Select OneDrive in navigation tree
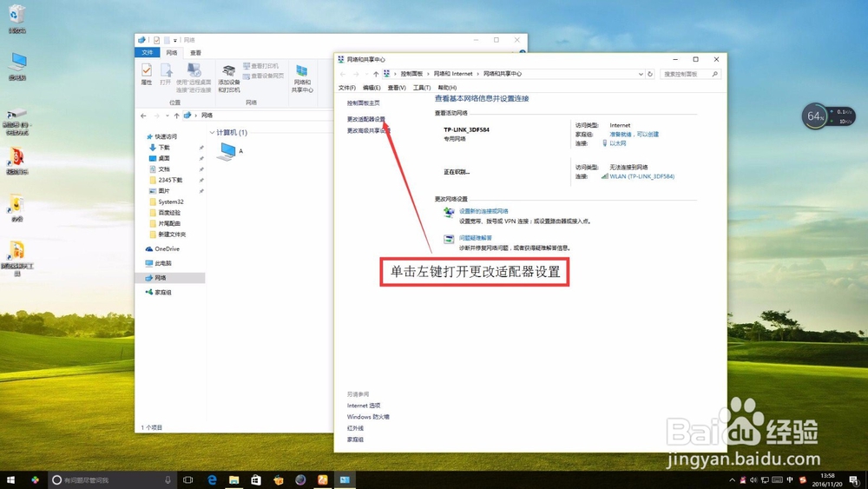The width and height of the screenshot is (868, 489). (x=167, y=248)
